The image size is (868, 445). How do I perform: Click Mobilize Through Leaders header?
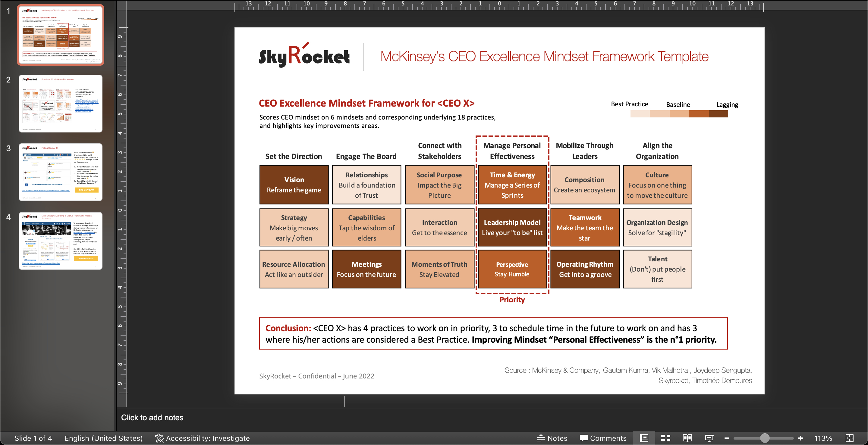tap(585, 151)
